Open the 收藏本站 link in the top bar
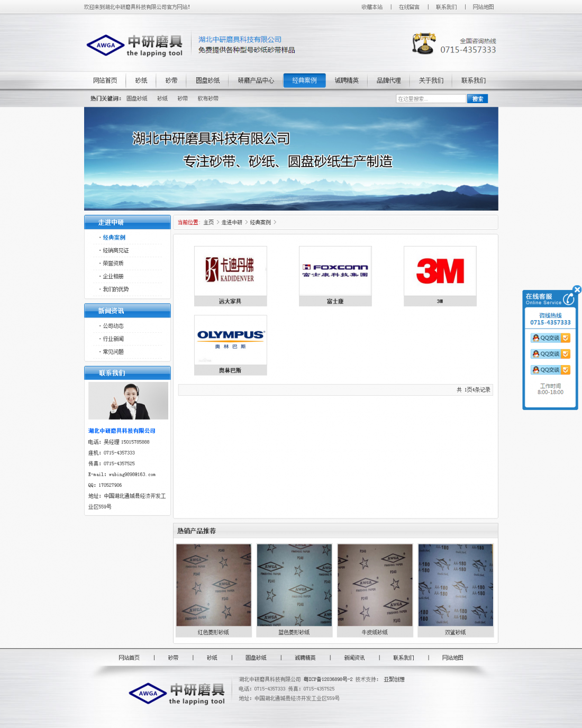 (372, 7)
